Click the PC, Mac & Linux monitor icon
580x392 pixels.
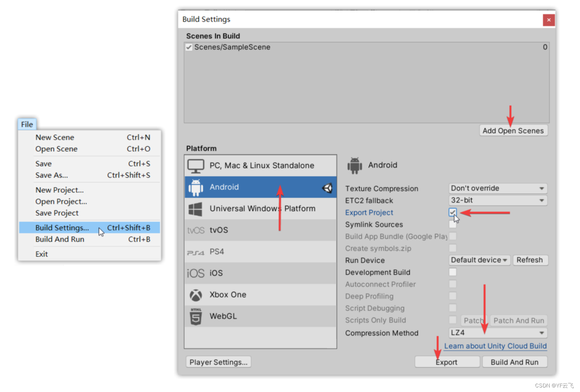(x=196, y=166)
